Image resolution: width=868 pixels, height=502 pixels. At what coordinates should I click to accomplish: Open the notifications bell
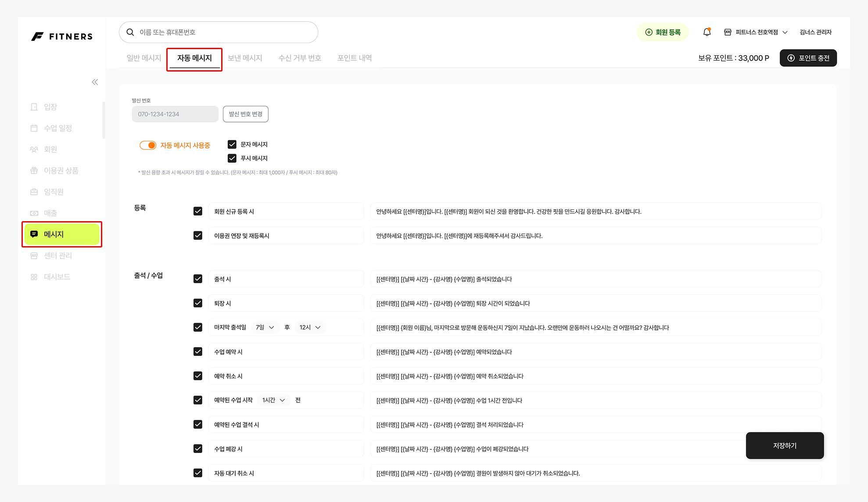[707, 32]
